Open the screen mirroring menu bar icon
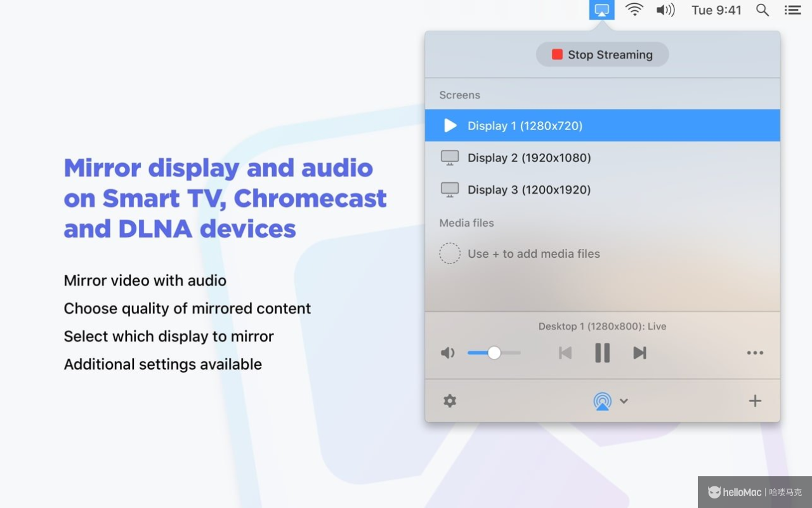 click(601, 10)
